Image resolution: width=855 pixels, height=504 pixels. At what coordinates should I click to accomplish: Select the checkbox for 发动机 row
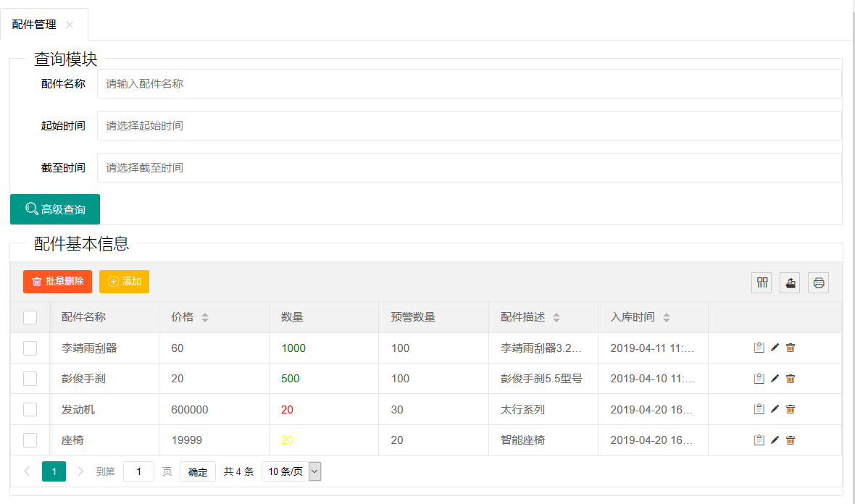click(30, 409)
